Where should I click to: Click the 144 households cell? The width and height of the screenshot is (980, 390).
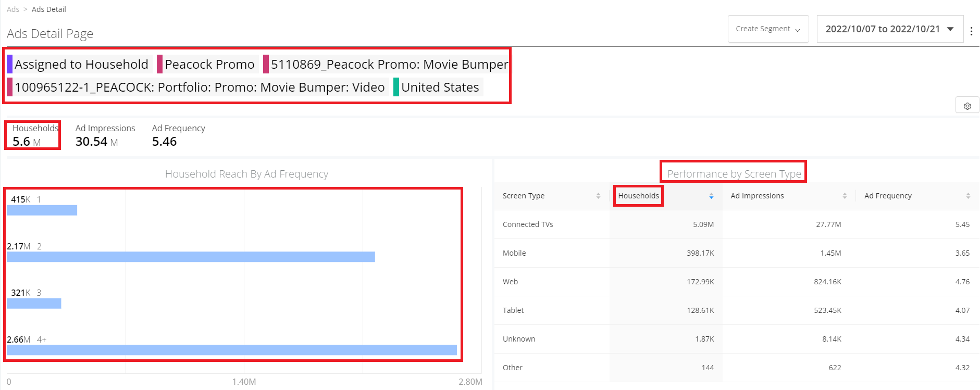coord(708,368)
